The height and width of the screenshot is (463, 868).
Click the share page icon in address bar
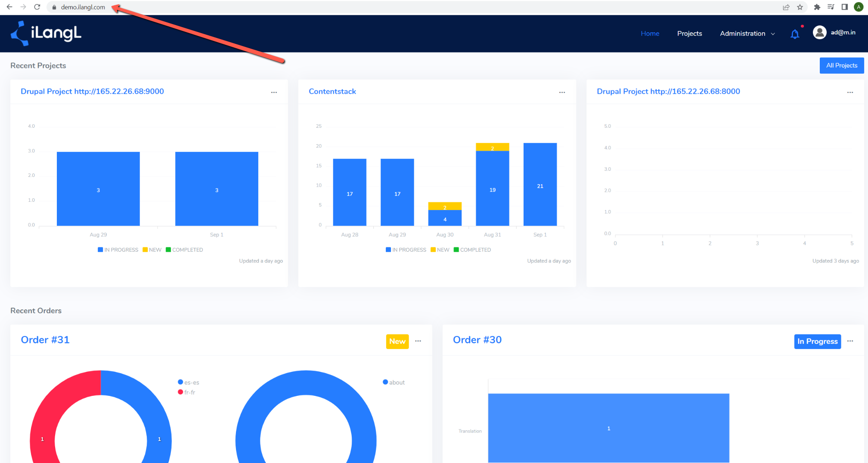tap(786, 7)
